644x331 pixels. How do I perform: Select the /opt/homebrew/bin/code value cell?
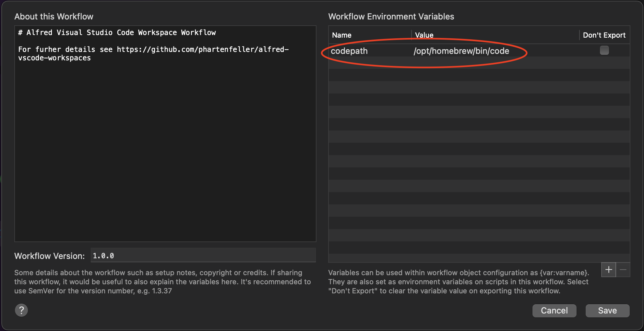coord(461,51)
